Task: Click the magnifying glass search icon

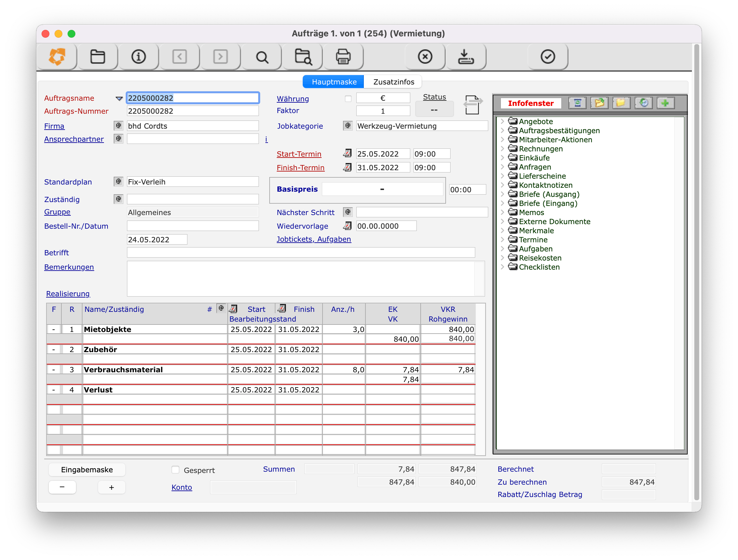Action: coord(262,57)
